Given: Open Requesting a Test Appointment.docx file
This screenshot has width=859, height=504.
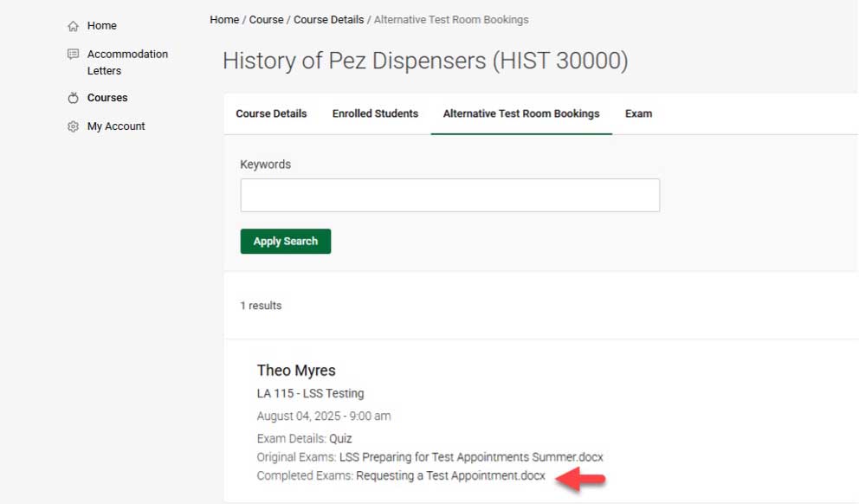Looking at the screenshot, I should [450, 476].
